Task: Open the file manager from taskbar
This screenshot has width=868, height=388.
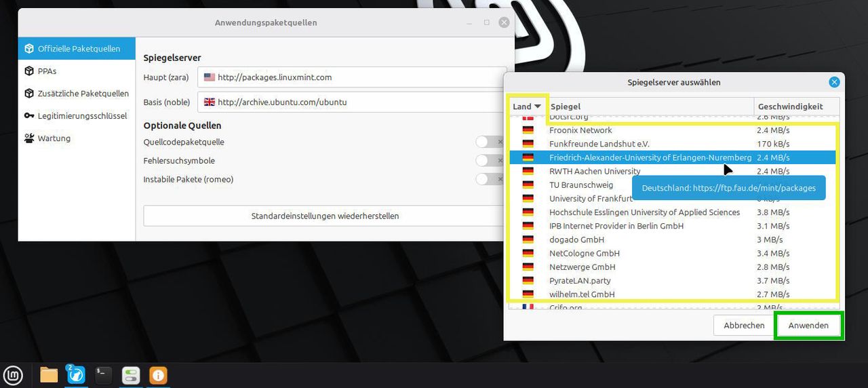Action: [49, 374]
